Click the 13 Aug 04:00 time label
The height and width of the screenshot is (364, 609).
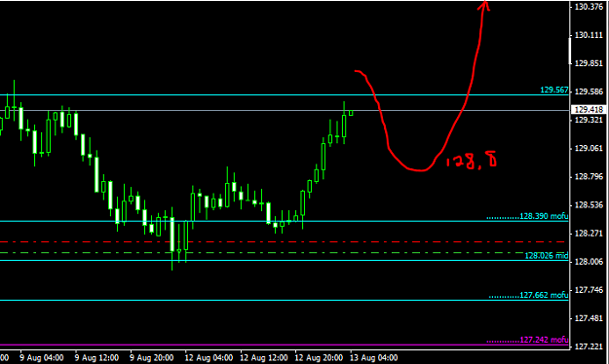373,357
